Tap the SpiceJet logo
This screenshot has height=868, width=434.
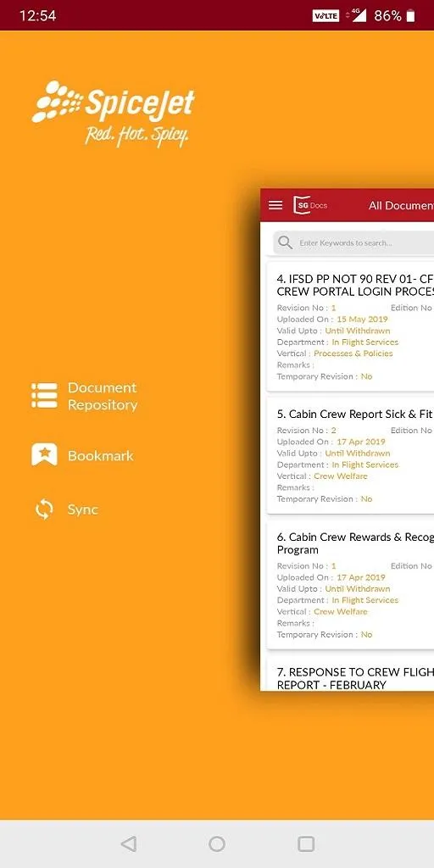(114, 114)
